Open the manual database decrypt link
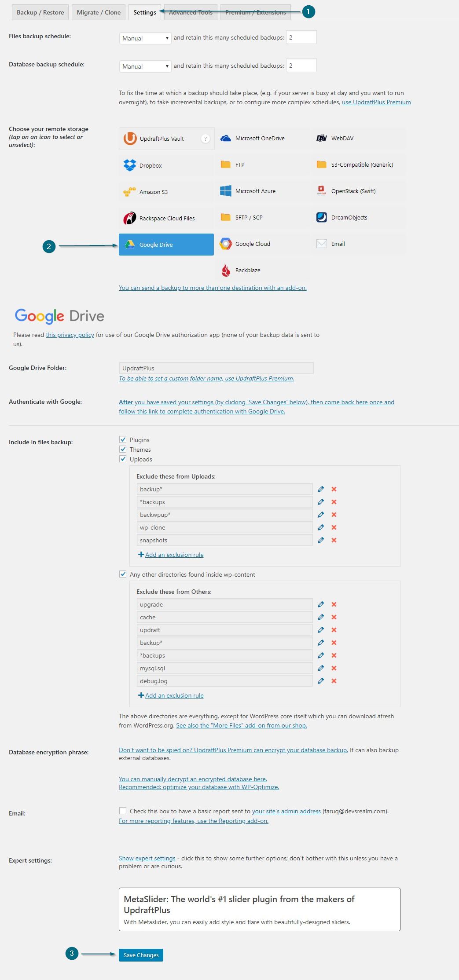459x980 pixels. 193,779
